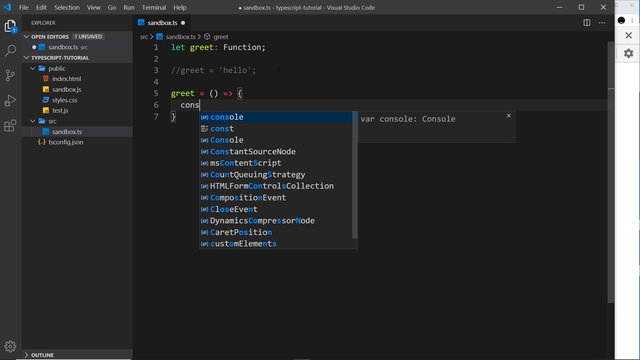640x360 pixels.
Task: Open tsconfig.json file
Action: [x=78, y=142]
